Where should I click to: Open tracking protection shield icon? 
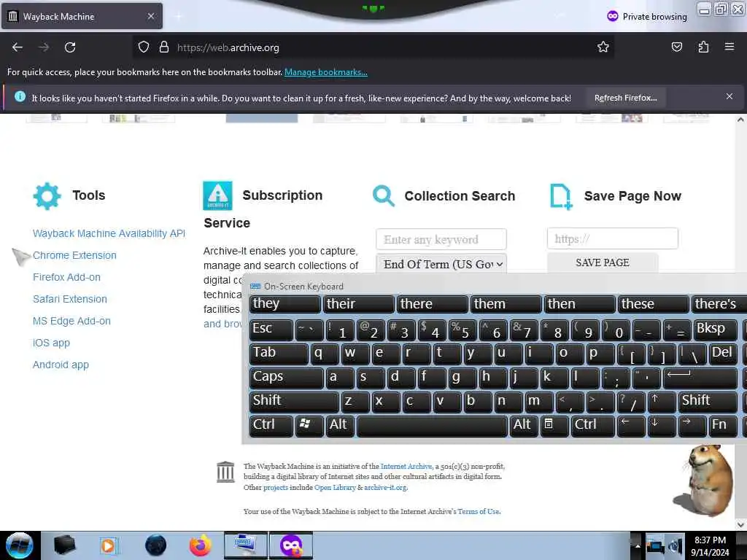[144, 47]
